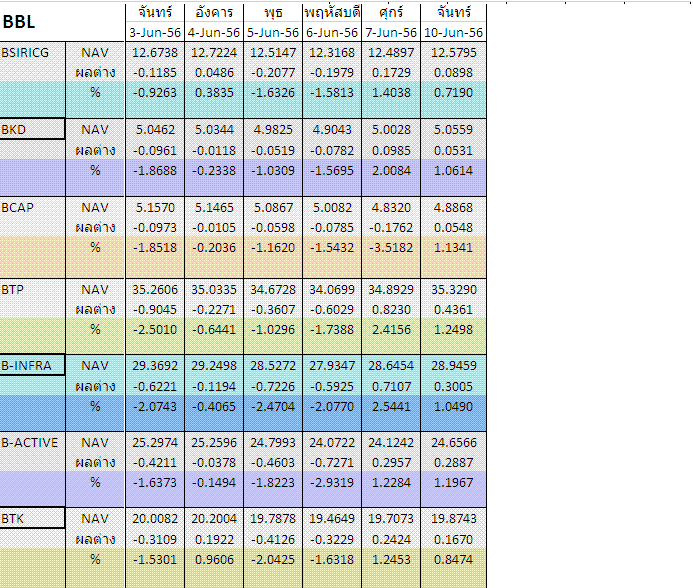693x588 pixels.
Task: Select the ศุกร์ day header cell
Action: (391, 12)
